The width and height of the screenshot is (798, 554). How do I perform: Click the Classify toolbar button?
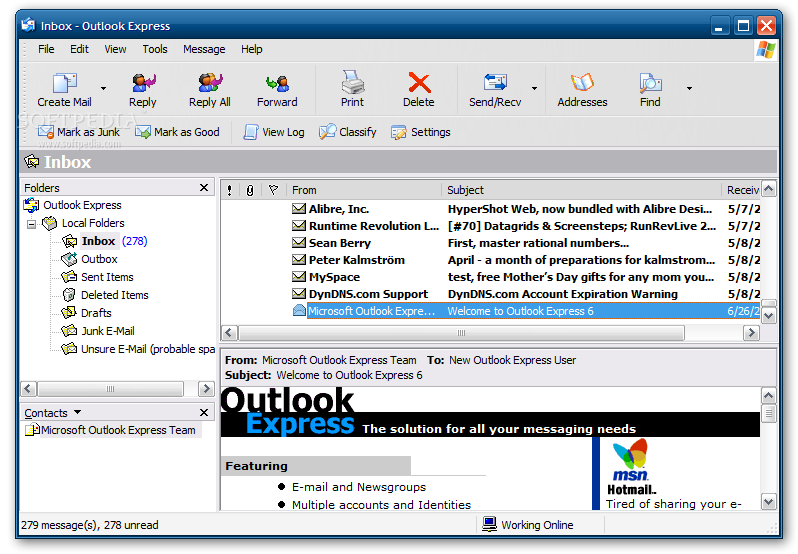[x=348, y=132]
